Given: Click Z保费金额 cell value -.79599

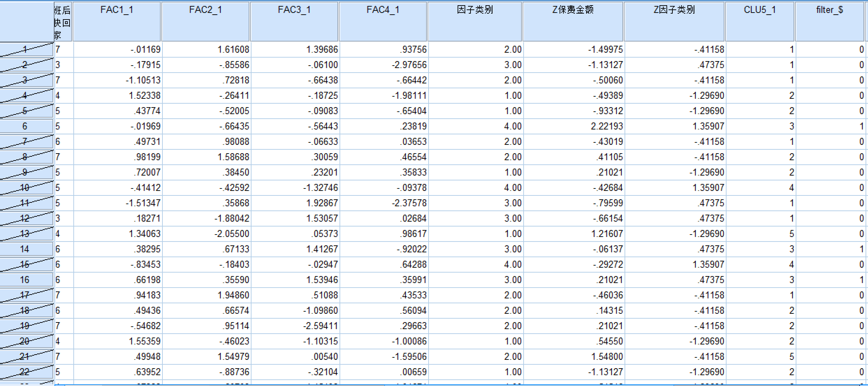Looking at the screenshot, I should click(573, 203).
